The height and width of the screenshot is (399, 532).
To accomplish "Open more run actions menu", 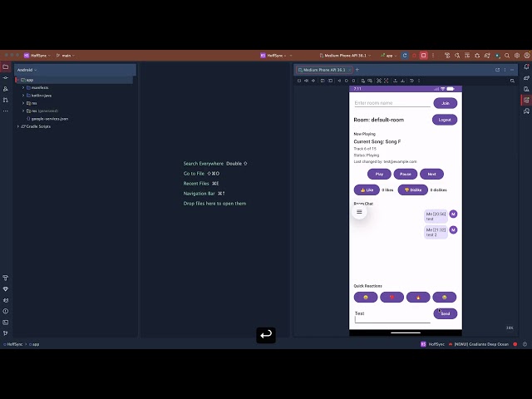I will (433, 56).
